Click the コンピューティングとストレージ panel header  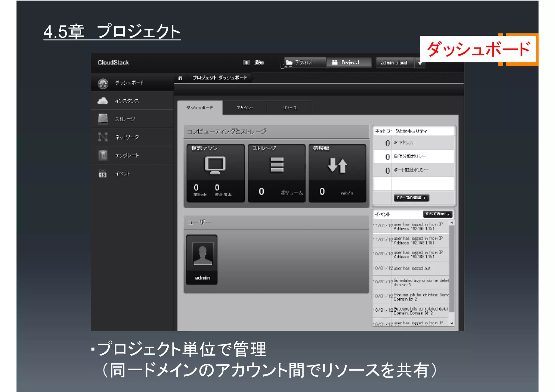click(276, 132)
